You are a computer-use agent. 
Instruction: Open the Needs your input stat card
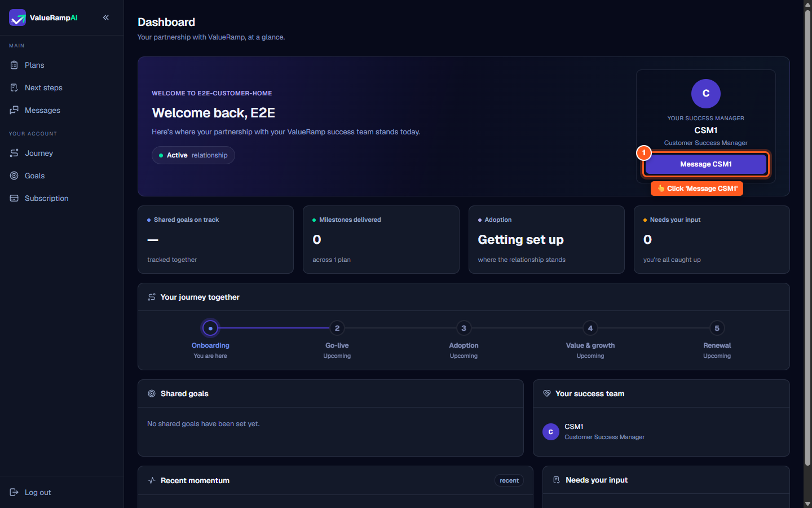[712, 240]
